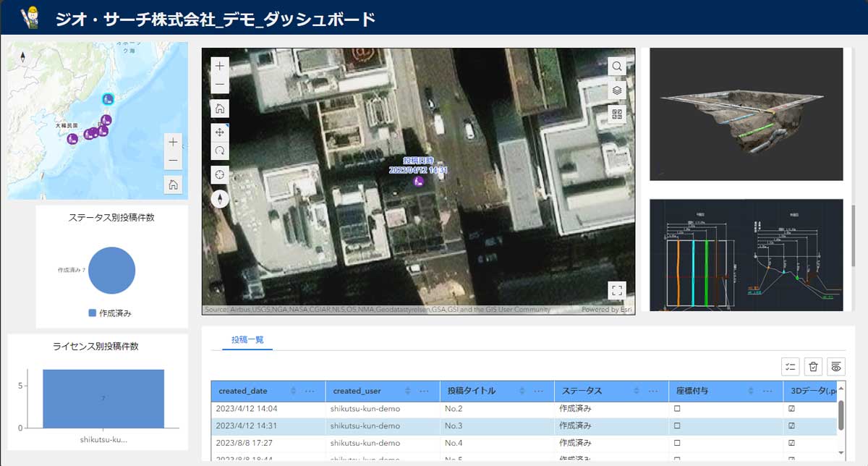The image size is (868, 466).
Task: Click the Powered by Esri link
Action: [605, 308]
